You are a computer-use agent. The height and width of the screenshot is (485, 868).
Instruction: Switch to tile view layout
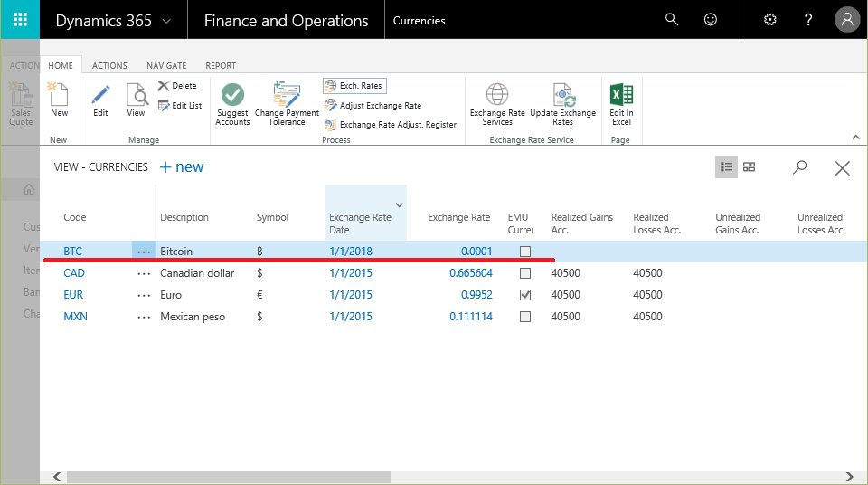[x=749, y=166]
